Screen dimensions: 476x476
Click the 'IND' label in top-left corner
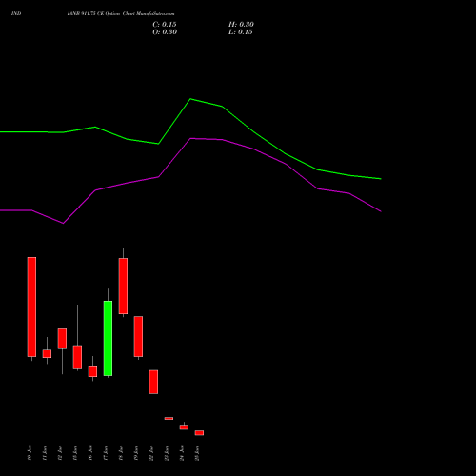pos(16,13)
